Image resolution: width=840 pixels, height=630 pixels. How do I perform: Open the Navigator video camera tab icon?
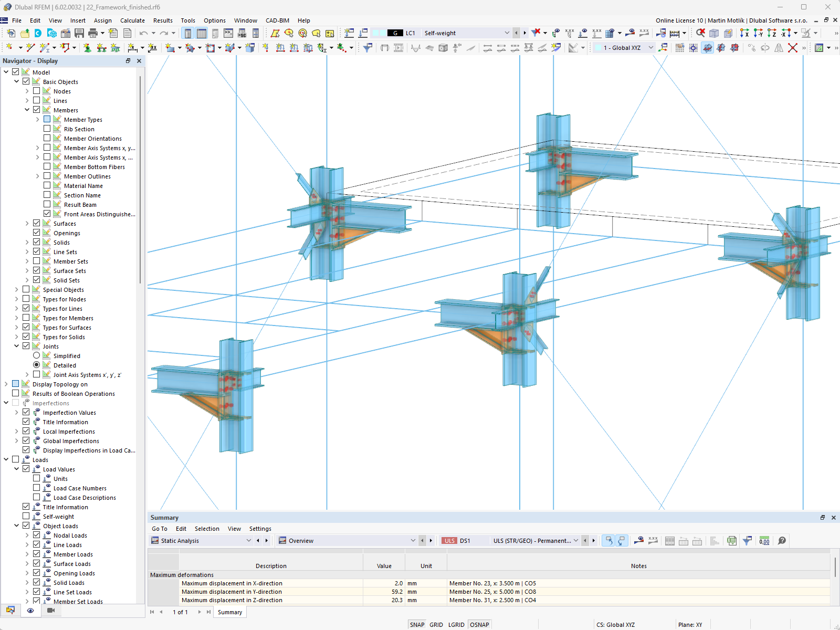point(51,611)
